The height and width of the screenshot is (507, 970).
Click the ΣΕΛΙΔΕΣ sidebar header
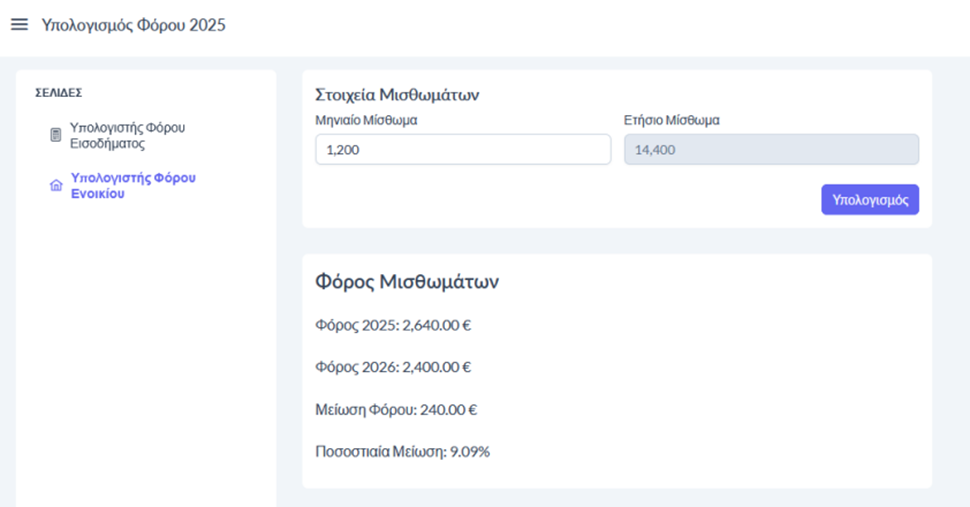click(58, 93)
